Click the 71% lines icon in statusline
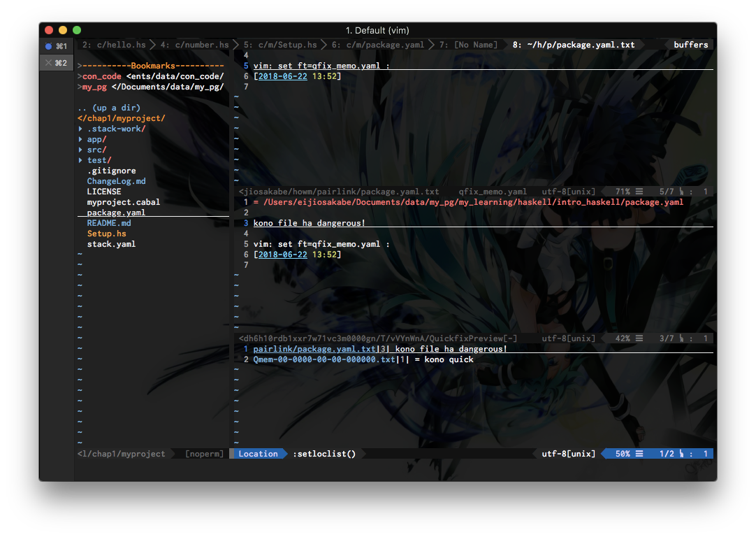This screenshot has height=537, width=756. [x=639, y=192]
